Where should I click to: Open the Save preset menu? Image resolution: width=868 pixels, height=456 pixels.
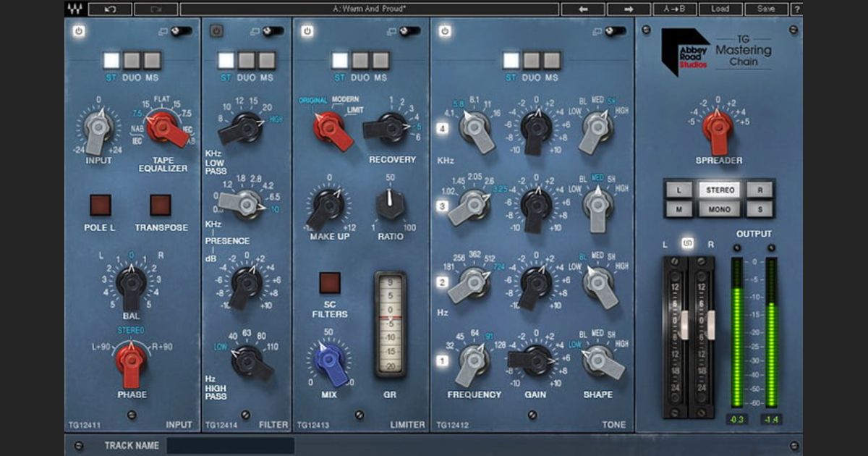tap(765, 8)
